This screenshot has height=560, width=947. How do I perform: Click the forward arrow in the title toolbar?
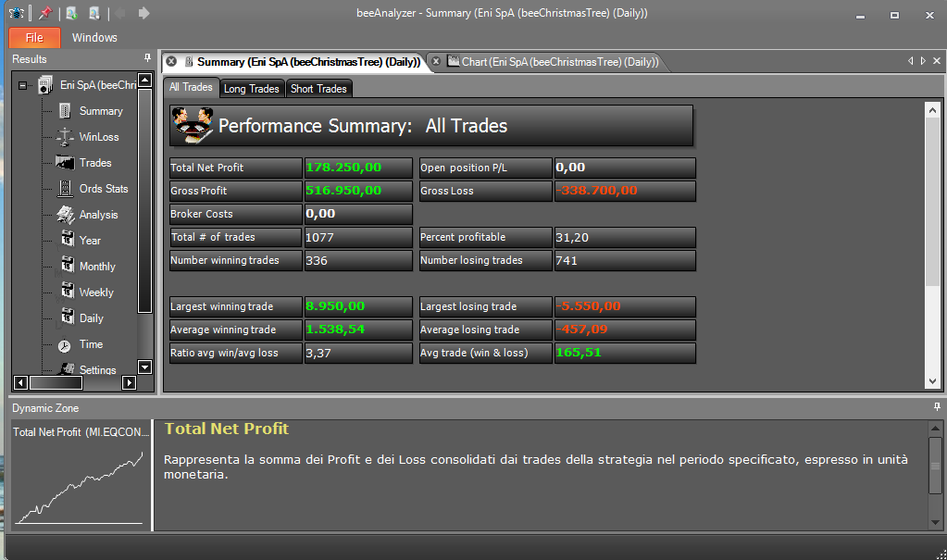[x=143, y=13]
